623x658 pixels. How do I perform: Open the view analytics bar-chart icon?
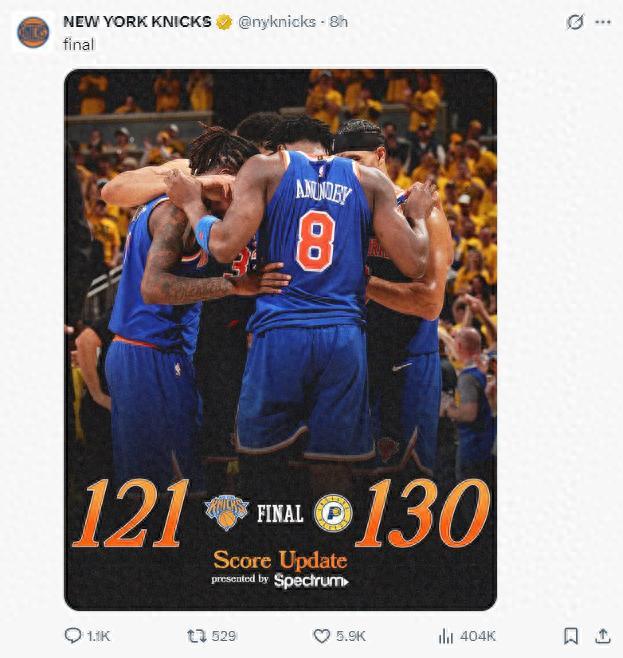pos(446,635)
